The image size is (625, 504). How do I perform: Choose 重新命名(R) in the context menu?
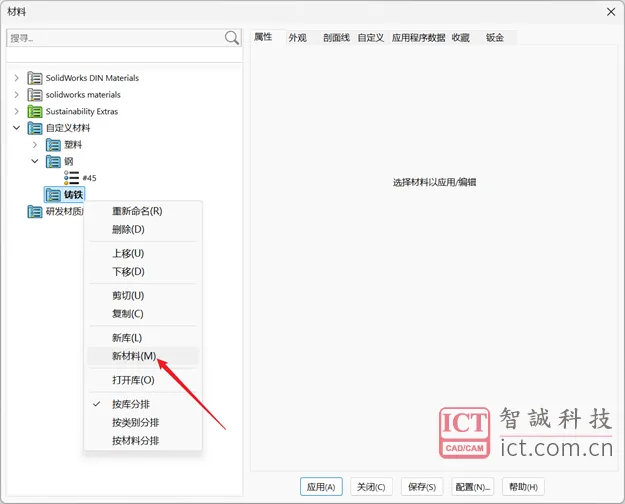[137, 211]
